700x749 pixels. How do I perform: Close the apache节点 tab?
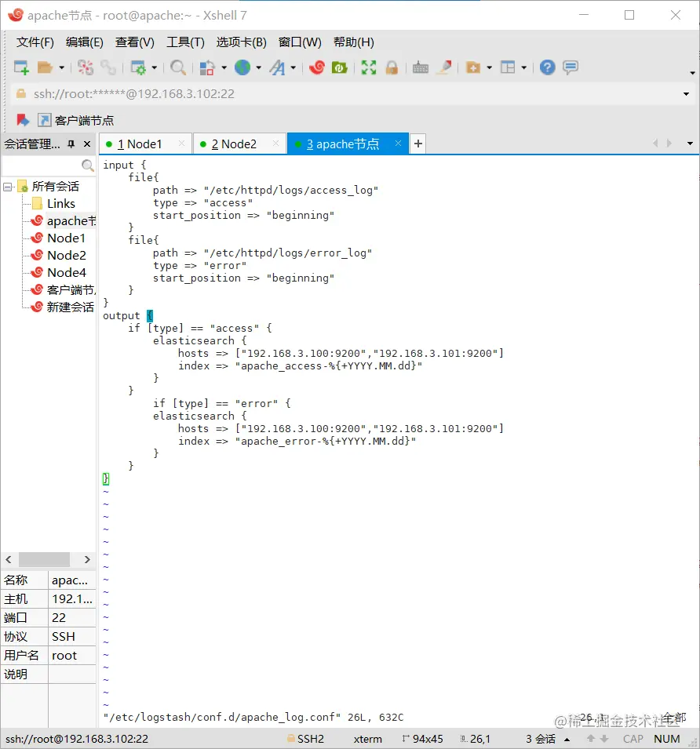point(398,144)
